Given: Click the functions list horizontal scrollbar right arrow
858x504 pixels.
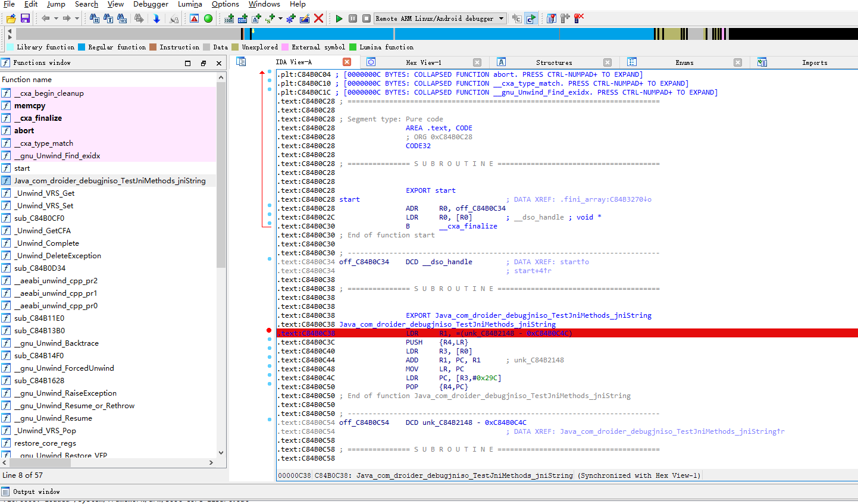Looking at the screenshot, I should click(x=211, y=462).
